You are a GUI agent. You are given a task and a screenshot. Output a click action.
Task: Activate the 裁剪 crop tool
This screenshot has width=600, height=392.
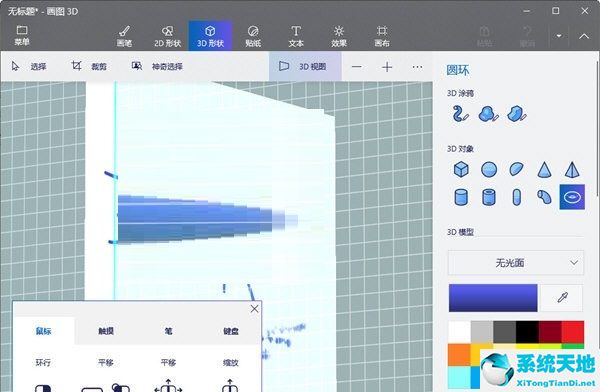pyautogui.click(x=89, y=67)
